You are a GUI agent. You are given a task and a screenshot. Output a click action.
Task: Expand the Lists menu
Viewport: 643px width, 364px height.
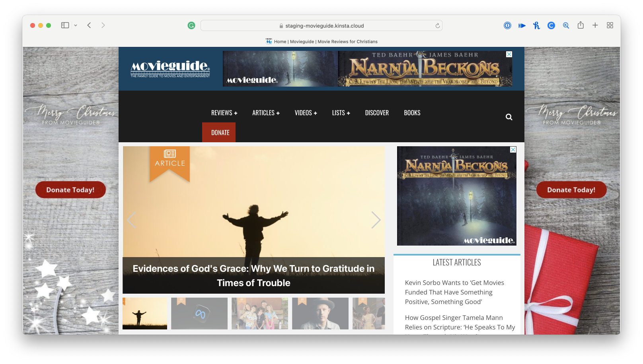click(341, 113)
